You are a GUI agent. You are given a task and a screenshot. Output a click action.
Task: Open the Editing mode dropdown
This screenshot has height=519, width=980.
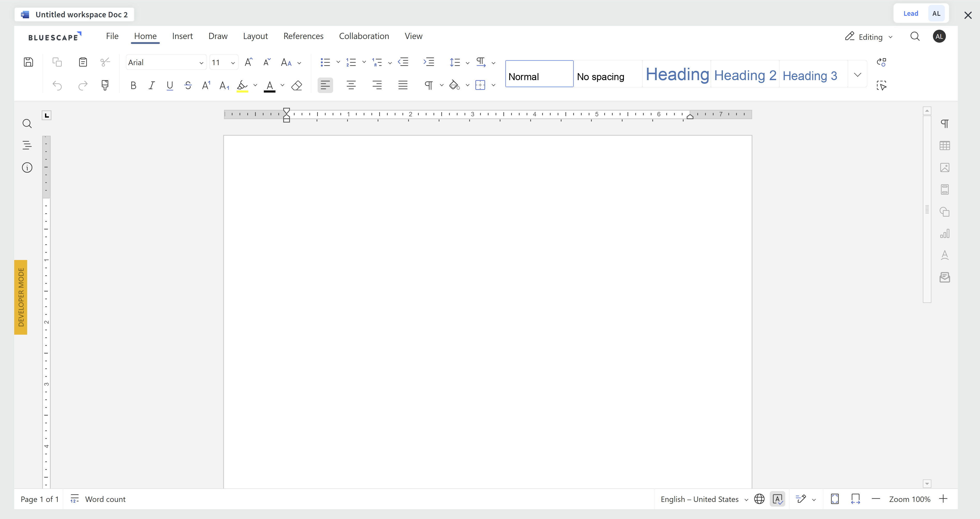coord(869,37)
